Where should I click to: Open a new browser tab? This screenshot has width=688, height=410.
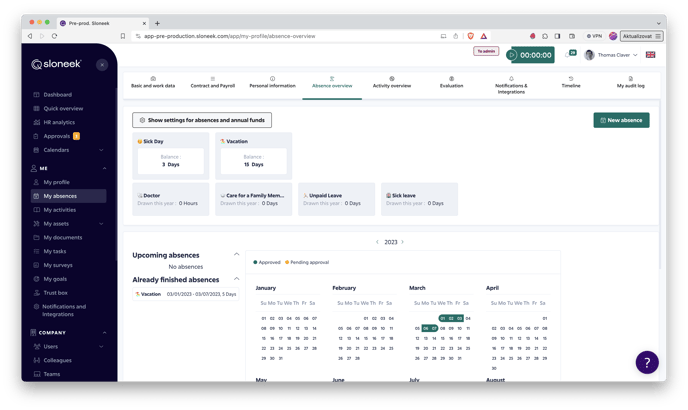(x=157, y=23)
